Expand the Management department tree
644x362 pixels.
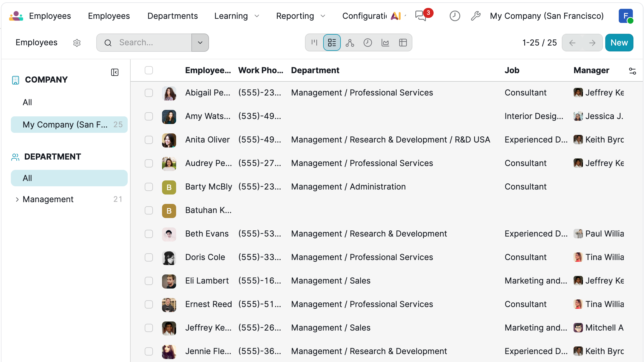tap(17, 200)
